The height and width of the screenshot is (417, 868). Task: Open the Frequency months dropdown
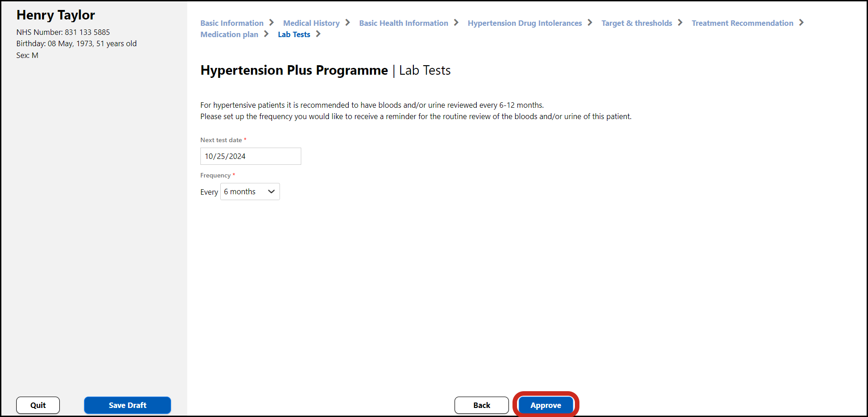click(250, 192)
